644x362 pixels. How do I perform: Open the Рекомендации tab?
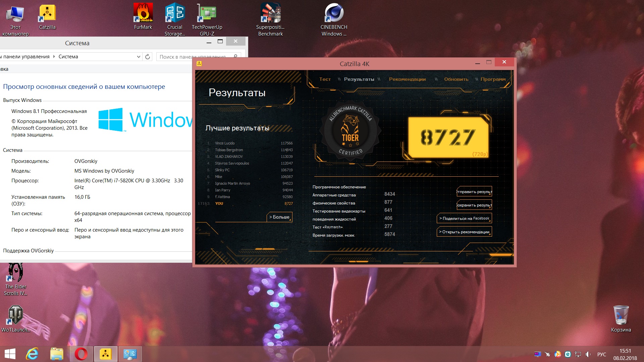click(x=407, y=79)
